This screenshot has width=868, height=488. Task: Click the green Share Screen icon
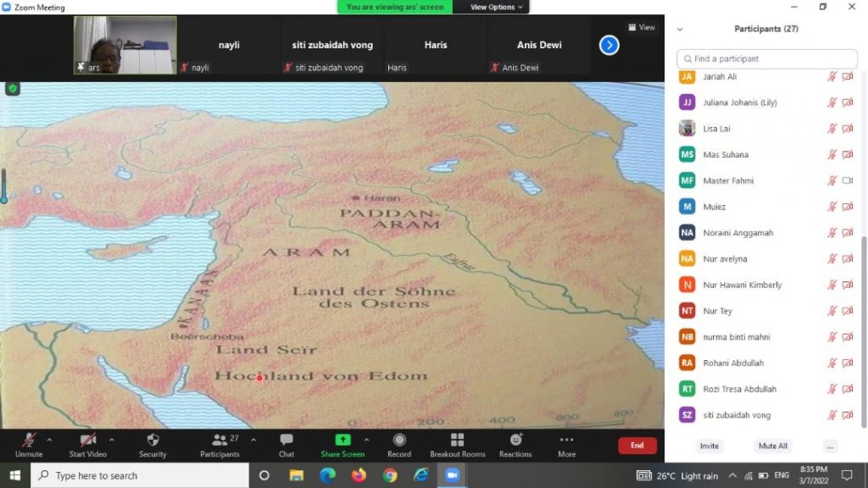(342, 440)
